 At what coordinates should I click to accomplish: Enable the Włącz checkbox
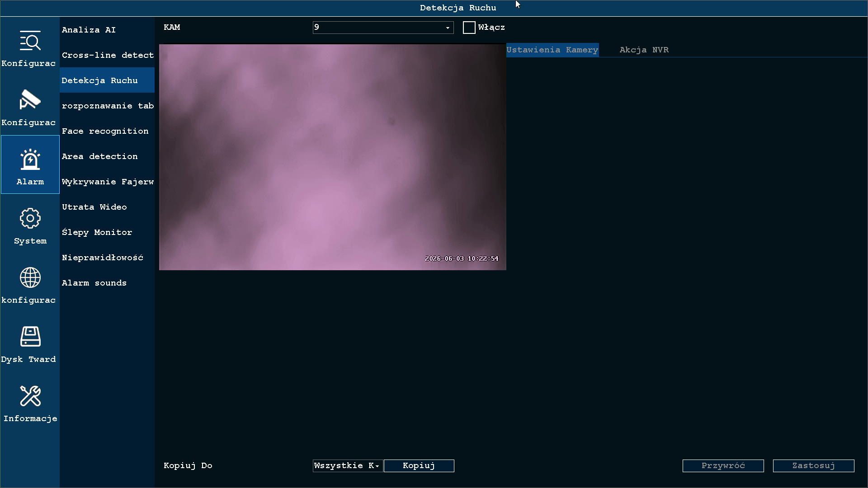[469, 28]
